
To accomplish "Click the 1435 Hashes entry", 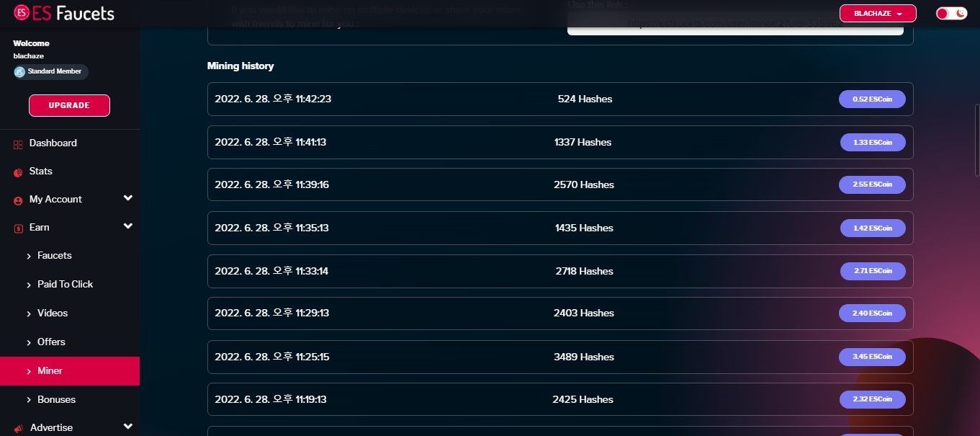I will [x=584, y=228].
